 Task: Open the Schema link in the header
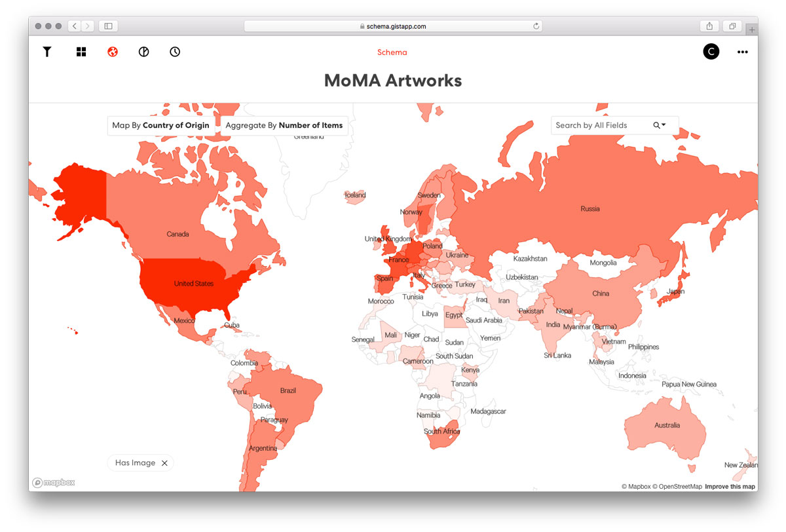point(392,52)
